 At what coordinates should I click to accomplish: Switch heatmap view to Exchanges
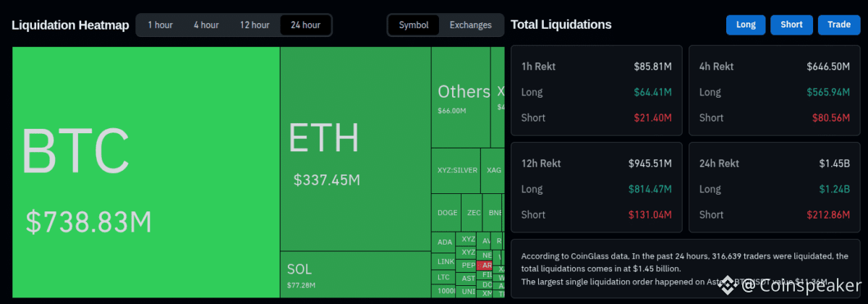tap(471, 25)
